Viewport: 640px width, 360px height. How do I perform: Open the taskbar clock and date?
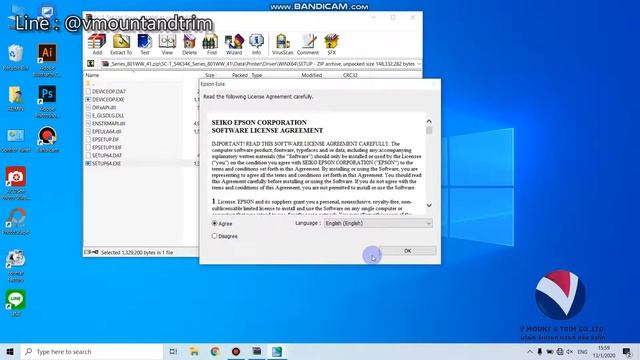click(x=604, y=351)
